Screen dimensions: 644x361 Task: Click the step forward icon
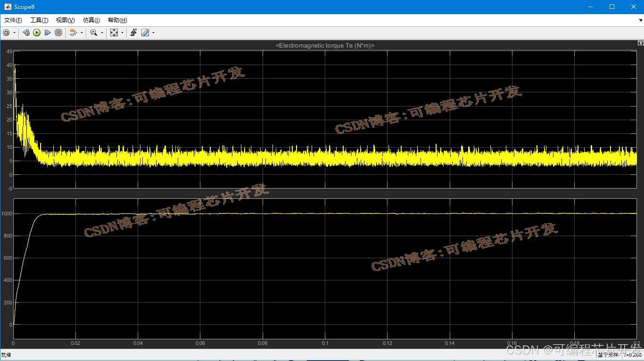48,33
